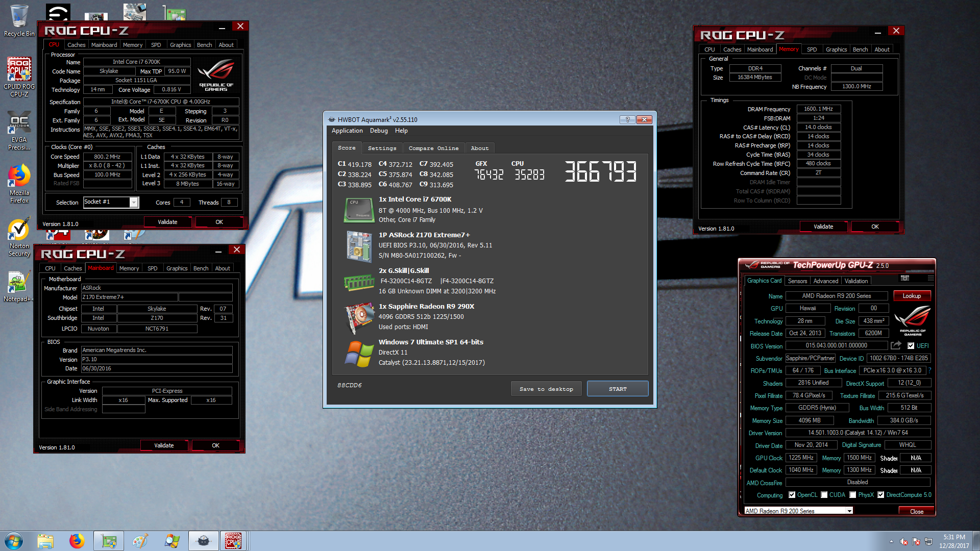The height and width of the screenshot is (551, 980).
Task: Open the Recycle Bin desktop icon
Action: [19, 20]
